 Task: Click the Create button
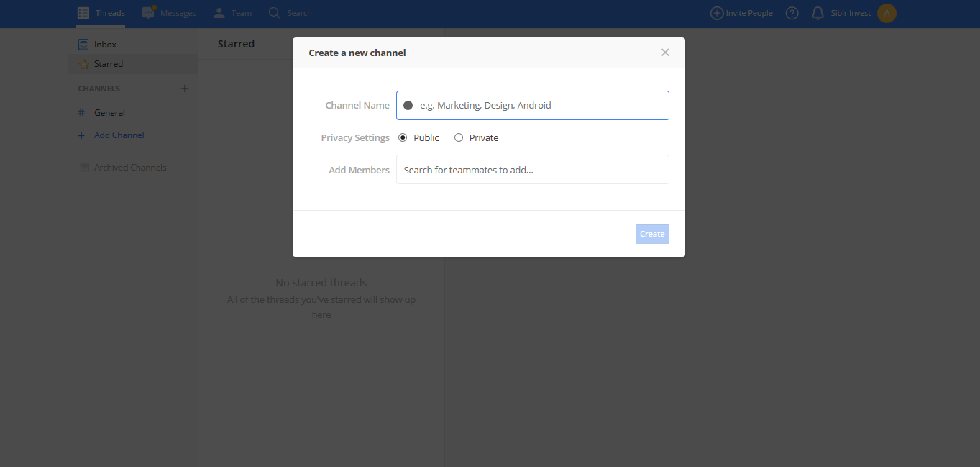(652, 234)
